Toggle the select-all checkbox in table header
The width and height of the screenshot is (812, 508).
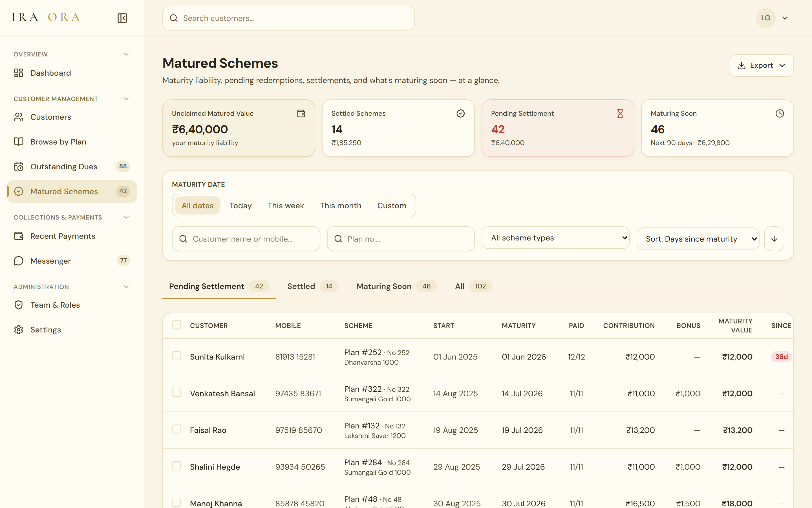pos(176,325)
